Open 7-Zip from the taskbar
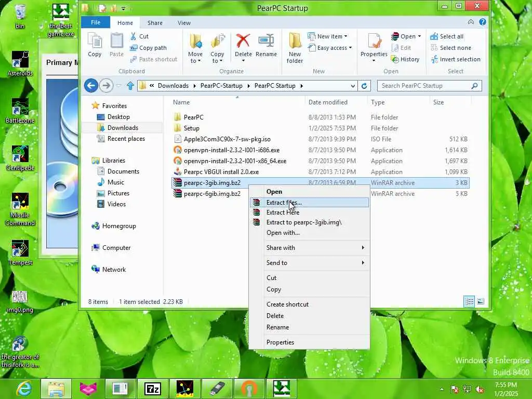 [152, 389]
